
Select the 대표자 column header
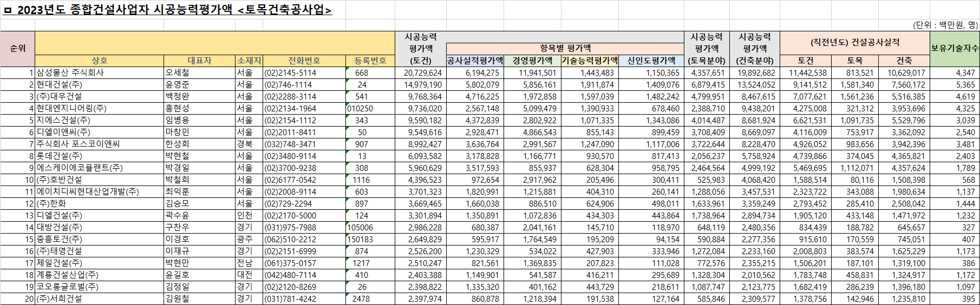click(x=199, y=61)
